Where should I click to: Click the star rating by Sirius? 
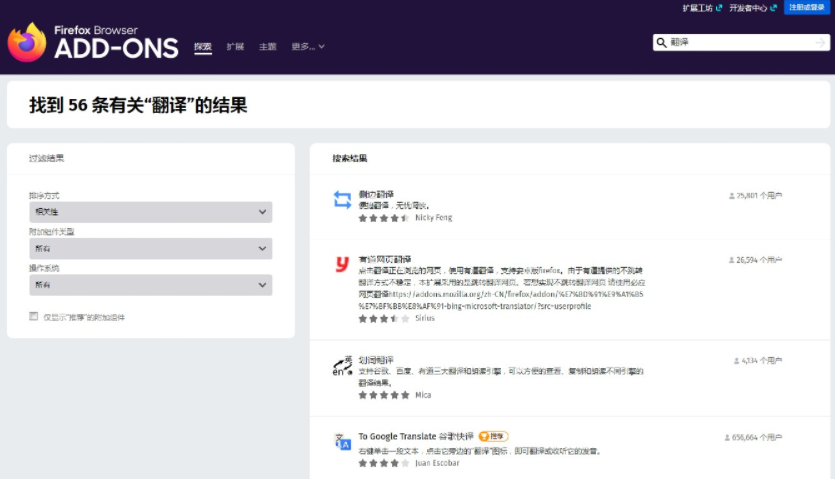pyautogui.click(x=384, y=319)
